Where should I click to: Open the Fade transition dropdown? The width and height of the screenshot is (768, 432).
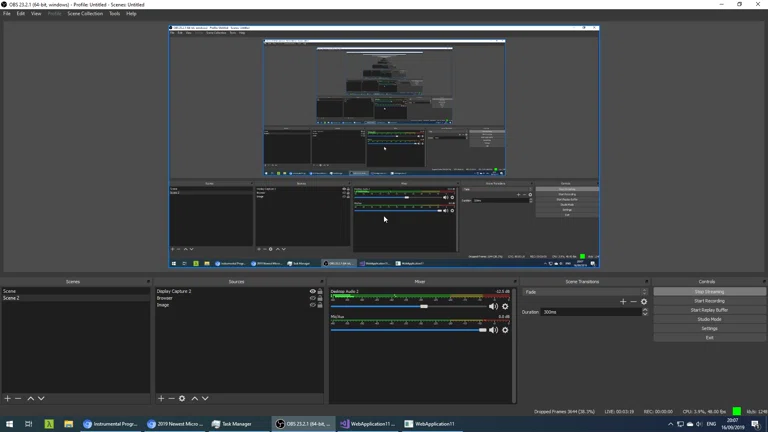pos(585,292)
